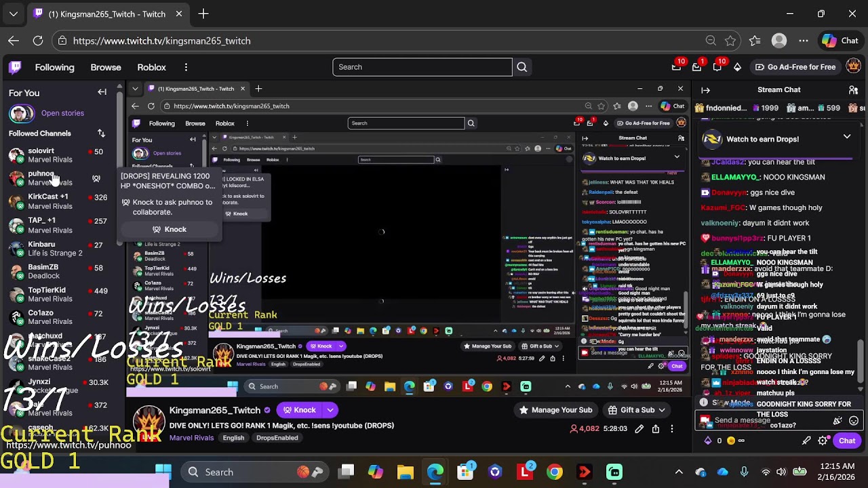
Task: Sort the Followed Channels list
Action: point(101,134)
